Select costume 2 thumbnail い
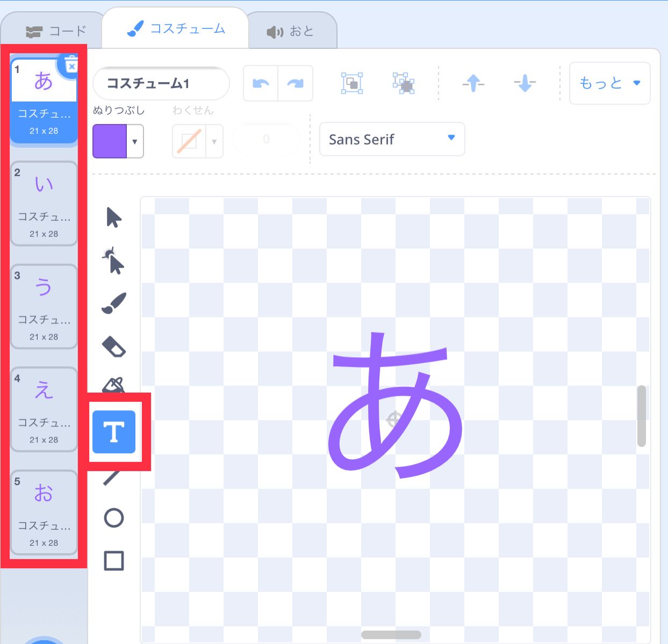This screenshot has width=668, height=644. click(x=44, y=204)
